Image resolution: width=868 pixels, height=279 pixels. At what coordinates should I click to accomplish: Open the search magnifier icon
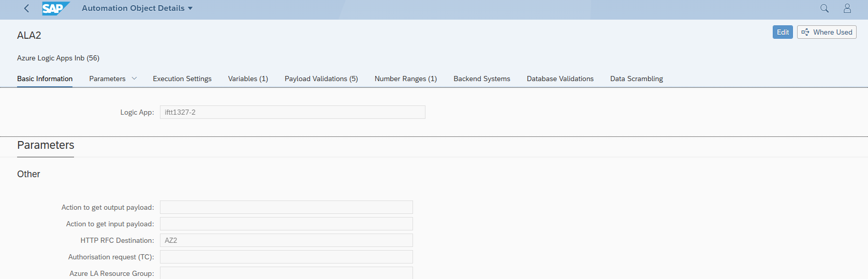pyautogui.click(x=825, y=8)
